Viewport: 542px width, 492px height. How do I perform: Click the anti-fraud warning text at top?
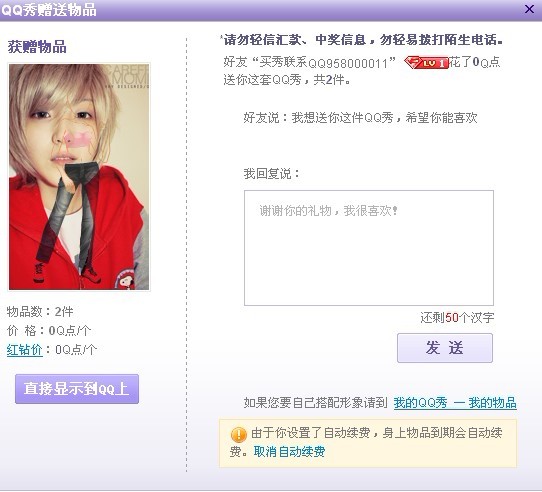[x=363, y=40]
